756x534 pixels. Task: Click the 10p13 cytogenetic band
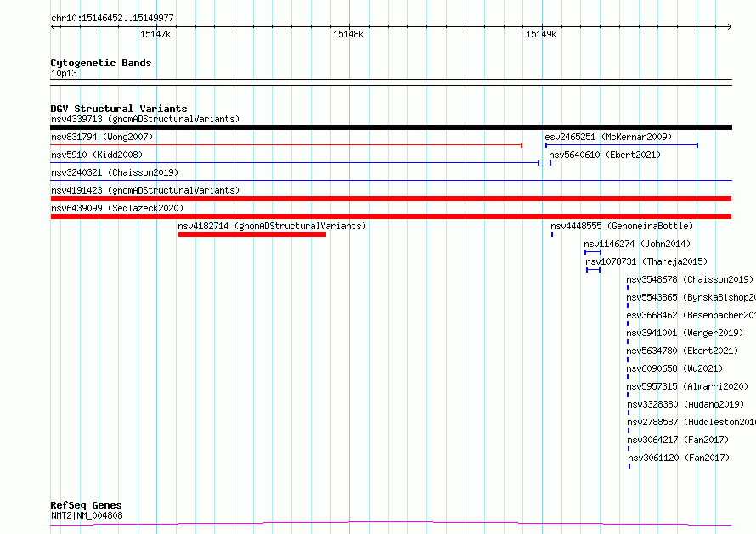point(64,73)
